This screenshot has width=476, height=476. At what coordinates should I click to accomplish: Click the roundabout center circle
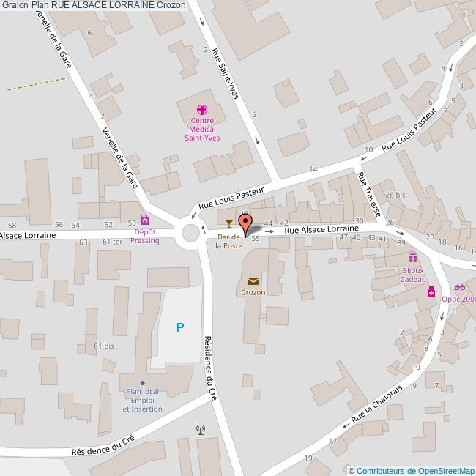coord(190,233)
